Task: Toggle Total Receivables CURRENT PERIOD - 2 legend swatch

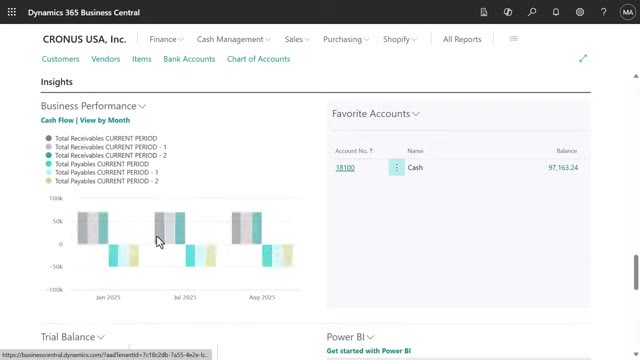Action: pyautogui.click(x=49, y=156)
